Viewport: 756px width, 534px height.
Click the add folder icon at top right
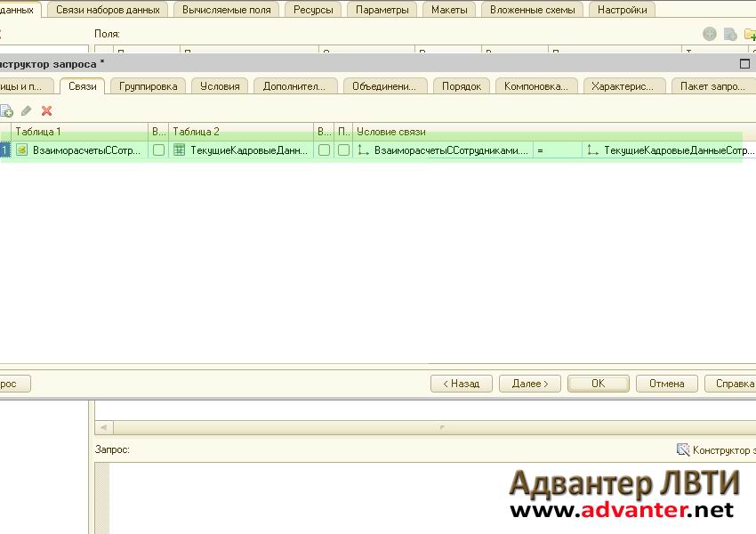[x=749, y=34]
